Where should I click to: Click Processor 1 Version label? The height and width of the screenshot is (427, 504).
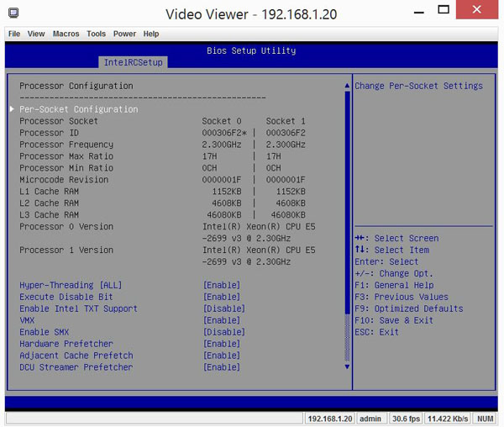point(66,250)
